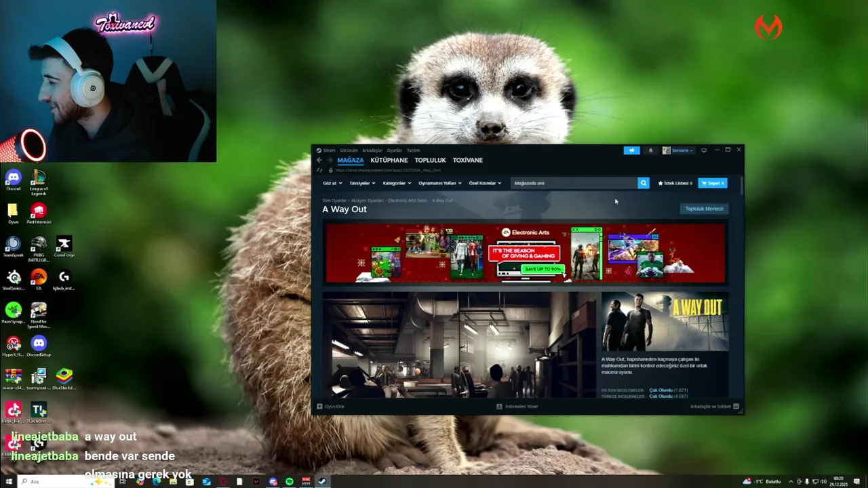Open the Oyun folder on desktop
This screenshot has width=868, height=488.
coord(13,213)
